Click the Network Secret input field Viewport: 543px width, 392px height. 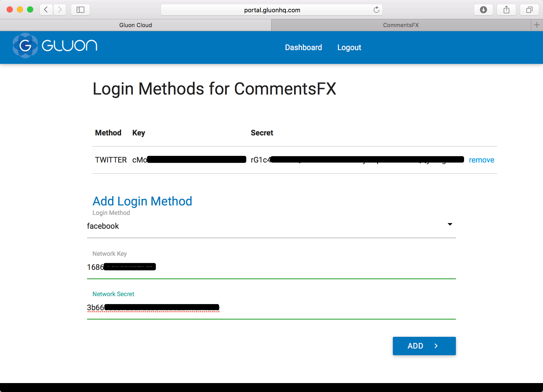(x=271, y=307)
